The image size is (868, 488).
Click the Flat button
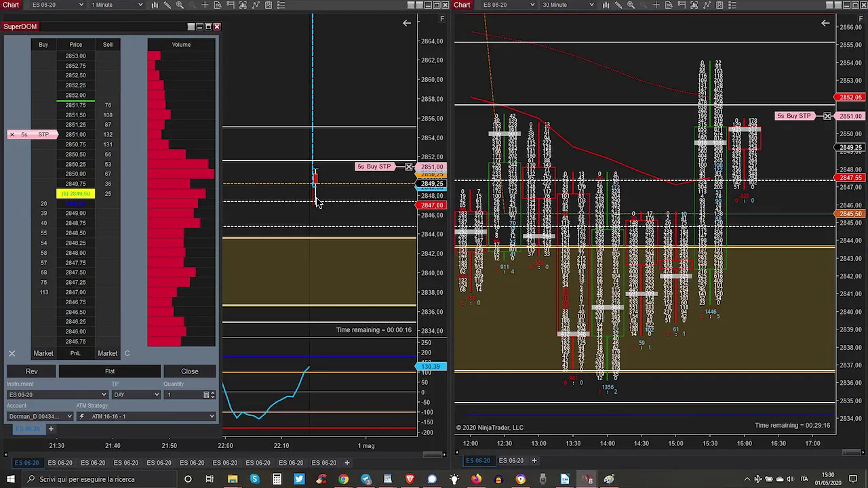point(110,371)
